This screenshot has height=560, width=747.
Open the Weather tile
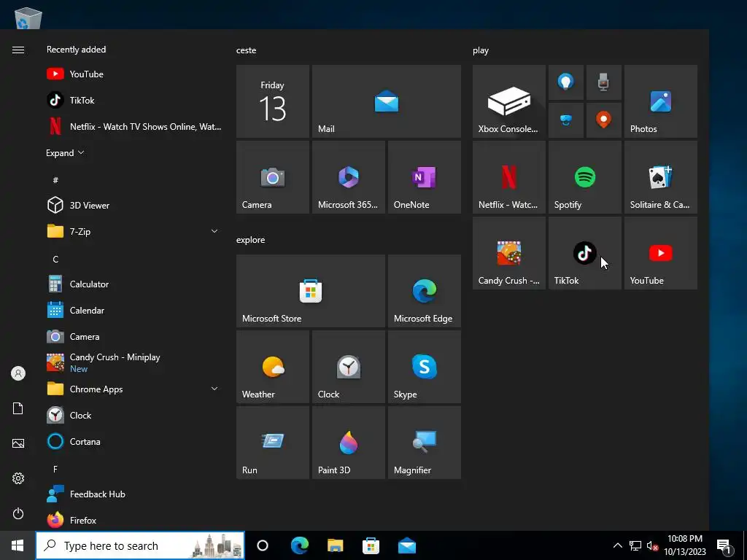tap(273, 367)
